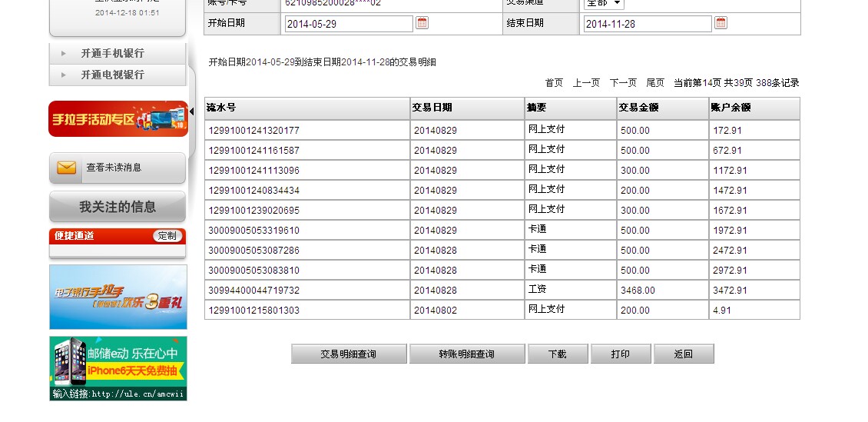Select serial number 30009005053319610
This screenshot has width=868, height=422.
click(254, 231)
